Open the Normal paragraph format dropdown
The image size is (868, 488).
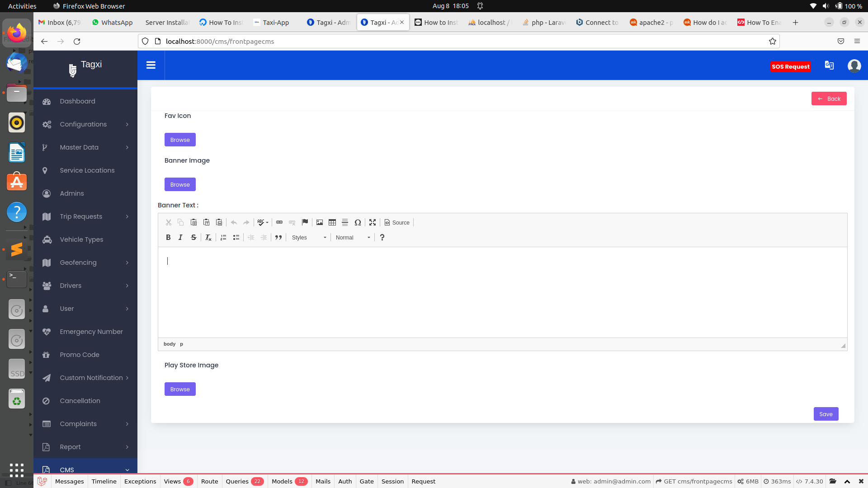pos(353,237)
